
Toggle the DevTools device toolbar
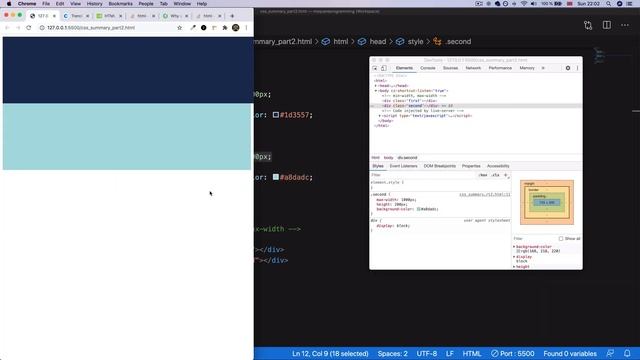[x=384, y=68]
